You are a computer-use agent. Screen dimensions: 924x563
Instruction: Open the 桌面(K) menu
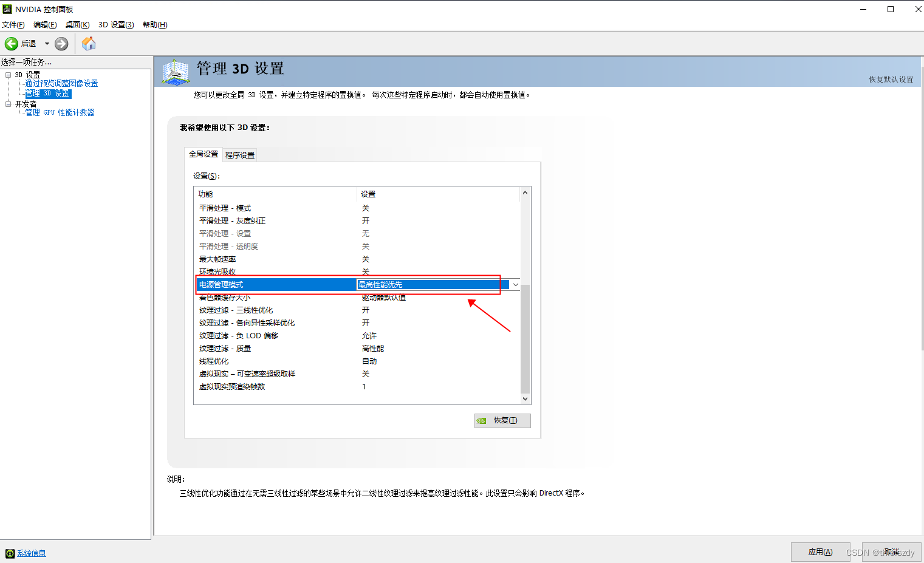pos(78,25)
